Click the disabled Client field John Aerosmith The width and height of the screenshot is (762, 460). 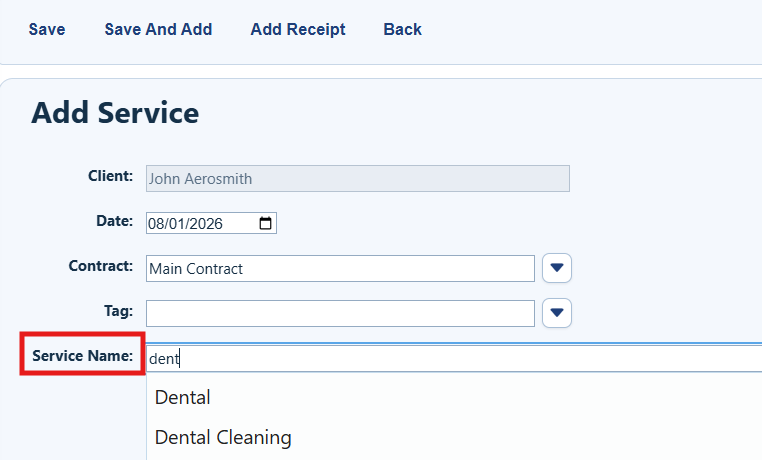(x=358, y=178)
